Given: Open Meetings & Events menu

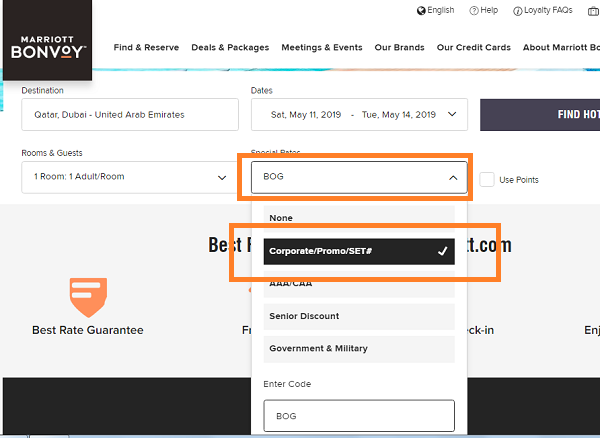Looking at the screenshot, I should [x=322, y=47].
